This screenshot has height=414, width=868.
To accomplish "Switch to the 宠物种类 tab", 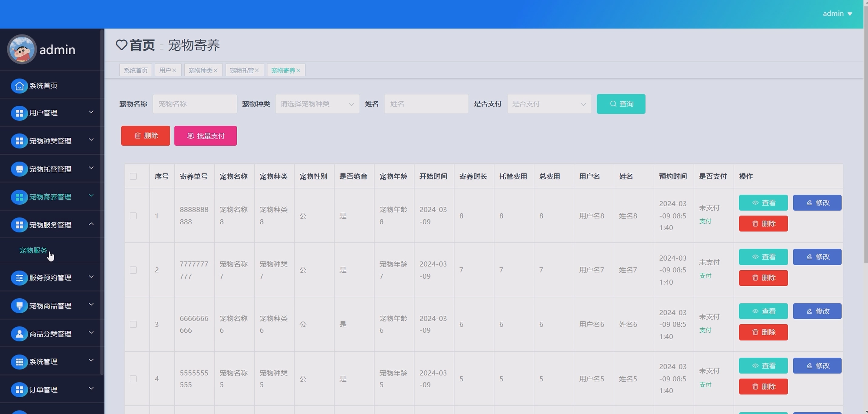I will [x=200, y=71].
